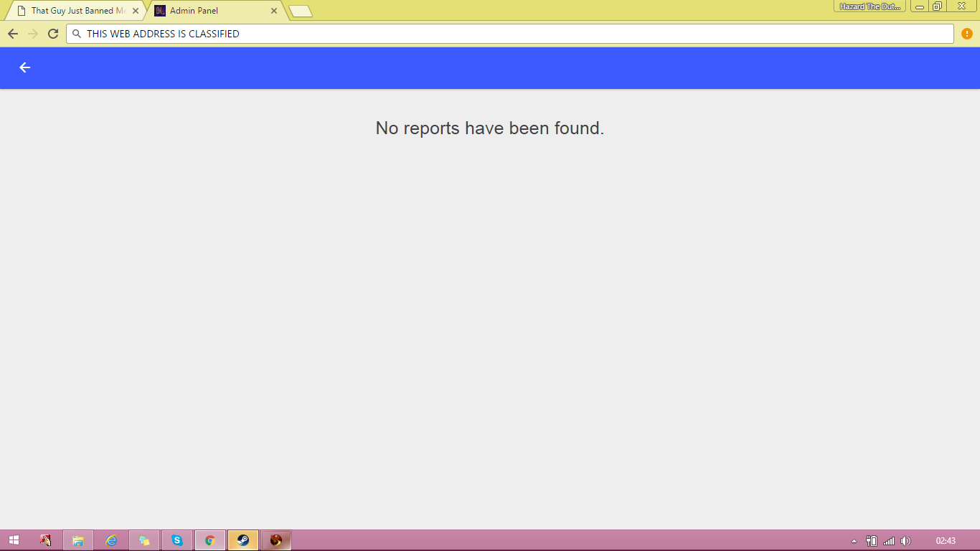Click the white back arrow in blue header
This screenshot has width=980, height=551.
click(25, 67)
